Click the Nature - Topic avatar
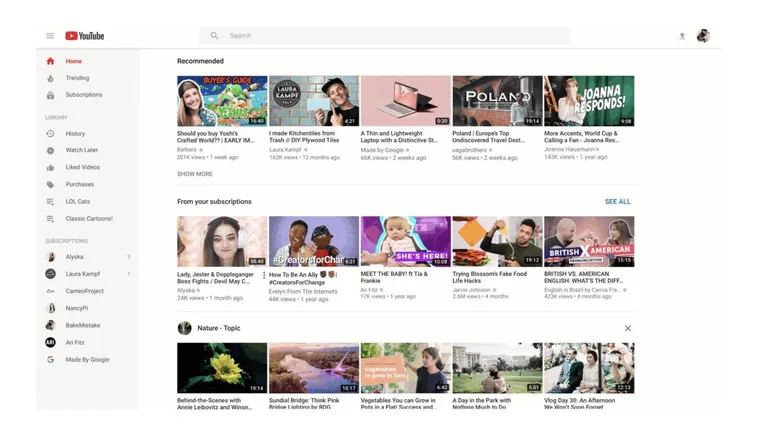Image resolution: width=770 pixels, height=433 pixels. click(185, 328)
